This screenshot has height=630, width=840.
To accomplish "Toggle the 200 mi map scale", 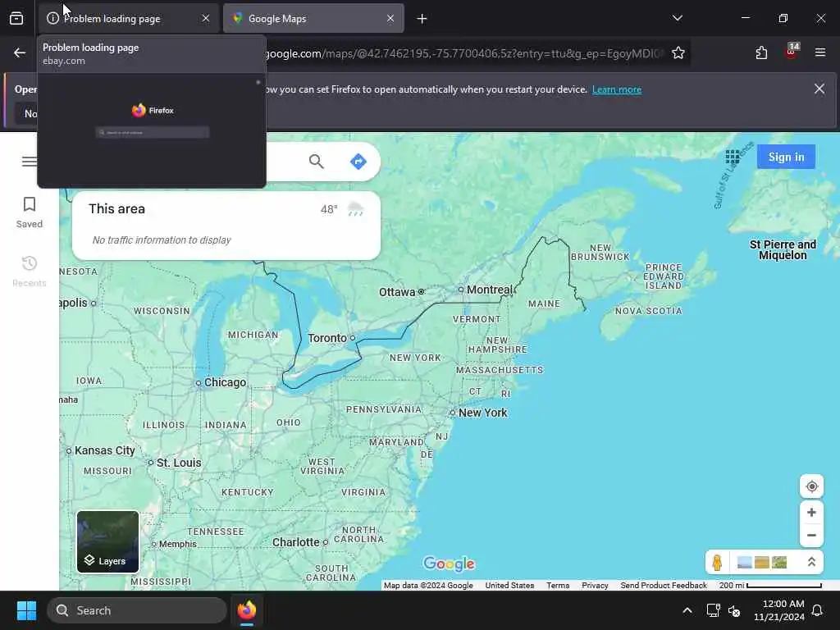I will (x=770, y=586).
